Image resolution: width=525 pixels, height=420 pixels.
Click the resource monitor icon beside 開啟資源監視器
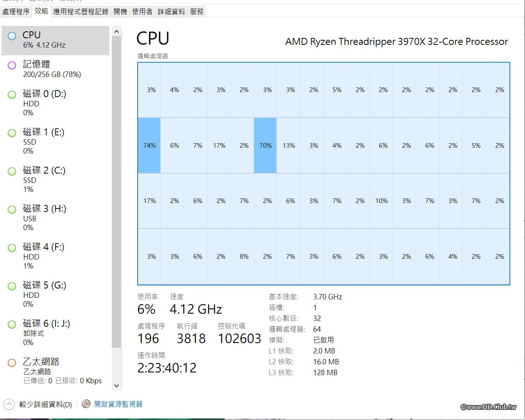point(86,404)
